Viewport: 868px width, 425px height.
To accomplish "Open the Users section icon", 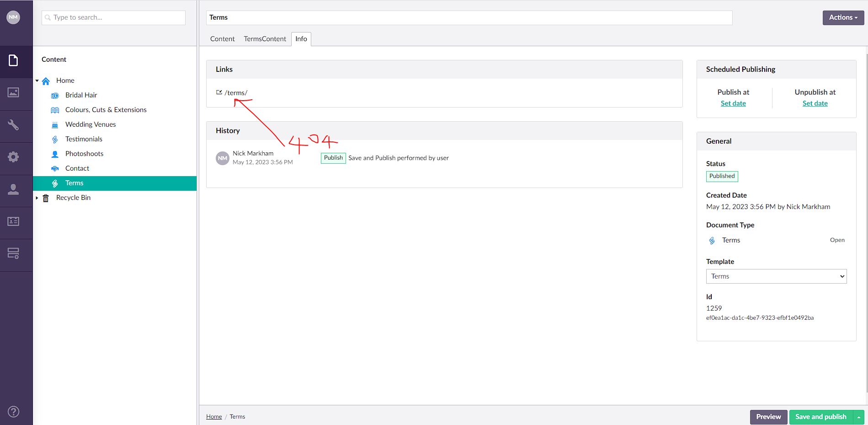I will pos(13,189).
